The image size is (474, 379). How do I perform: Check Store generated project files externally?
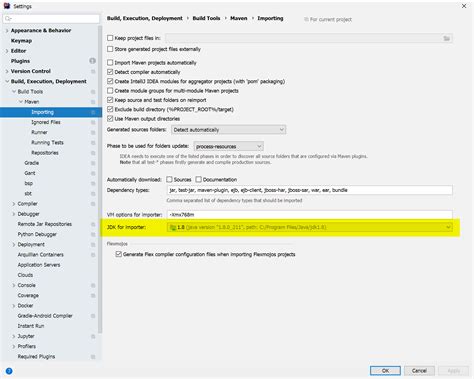[110, 49]
